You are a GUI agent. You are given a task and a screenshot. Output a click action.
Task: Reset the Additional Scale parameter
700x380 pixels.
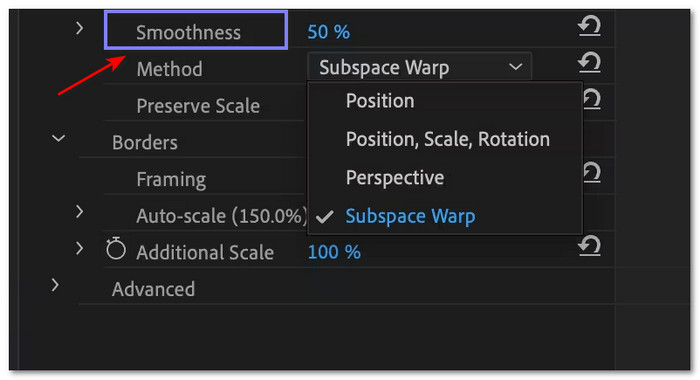click(589, 246)
